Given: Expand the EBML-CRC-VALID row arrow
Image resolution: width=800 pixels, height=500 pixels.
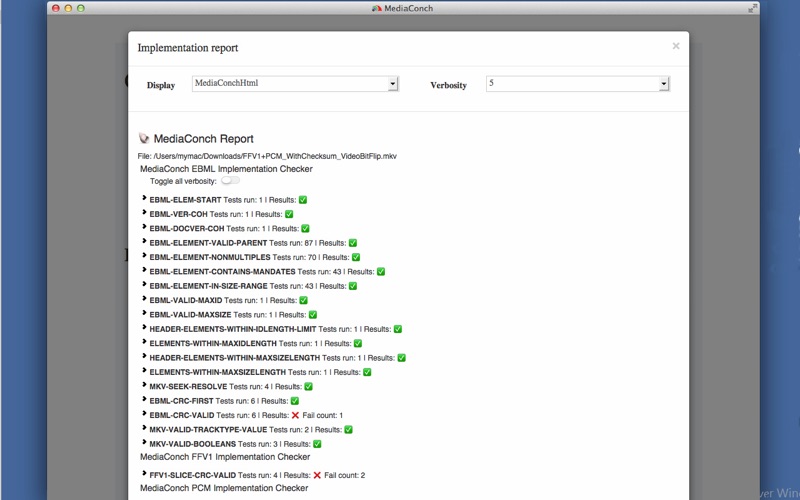Looking at the screenshot, I should [144, 414].
